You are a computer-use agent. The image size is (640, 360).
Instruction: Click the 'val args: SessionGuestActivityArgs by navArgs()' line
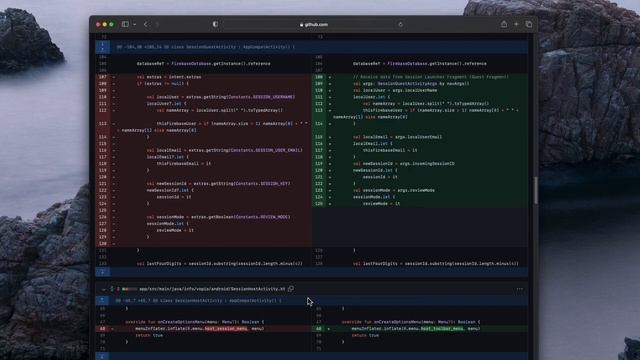click(x=411, y=83)
